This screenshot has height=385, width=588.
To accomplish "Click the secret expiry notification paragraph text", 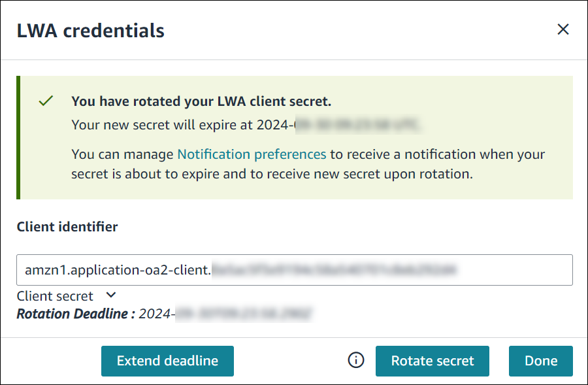I will 308,164.
